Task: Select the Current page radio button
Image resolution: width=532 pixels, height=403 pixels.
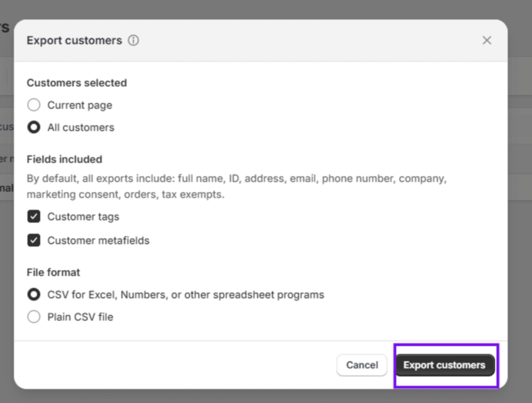Action: click(34, 105)
